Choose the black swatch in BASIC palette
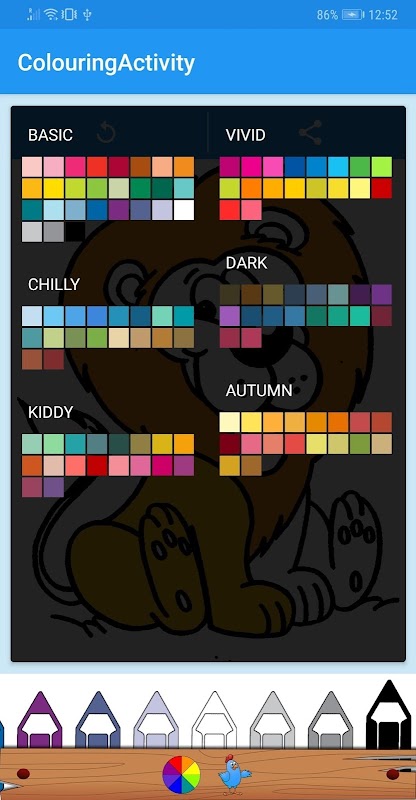 point(75,232)
